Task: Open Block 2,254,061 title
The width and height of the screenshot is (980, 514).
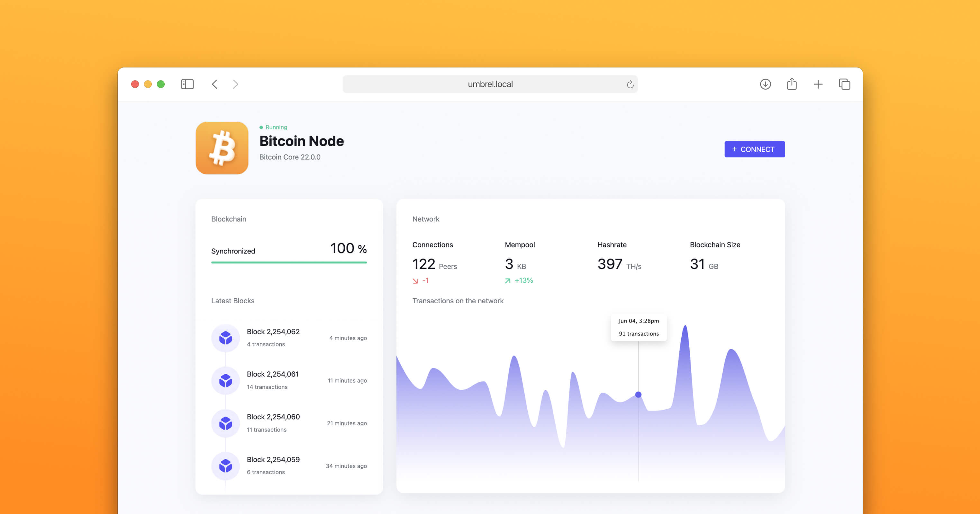Action: pyautogui.click(x=273, y=374)
